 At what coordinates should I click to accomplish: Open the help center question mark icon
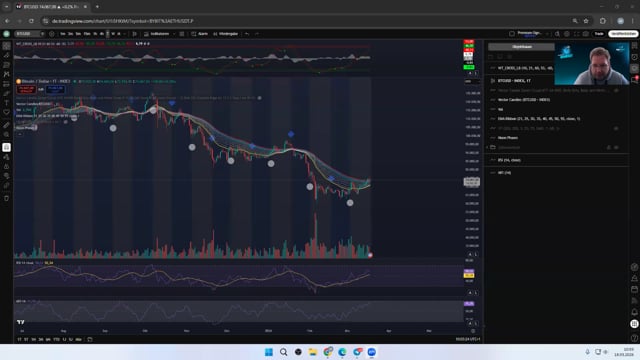point(634,338)
